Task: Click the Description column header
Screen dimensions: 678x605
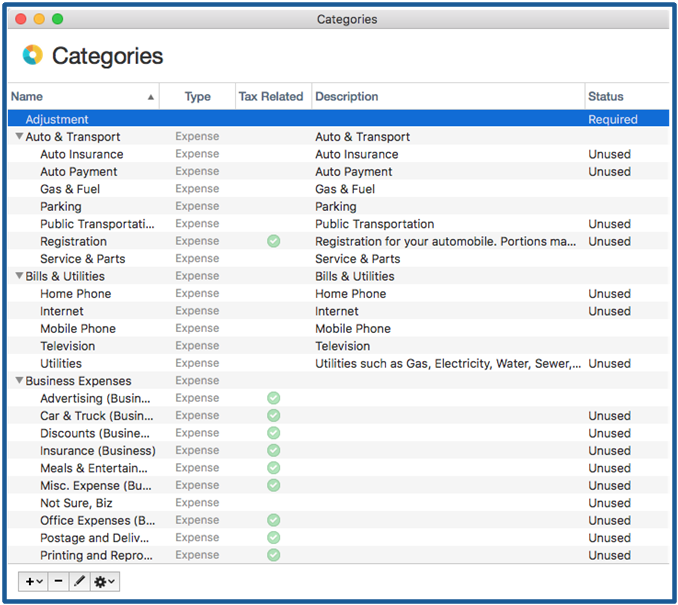Action: [346, 97]
